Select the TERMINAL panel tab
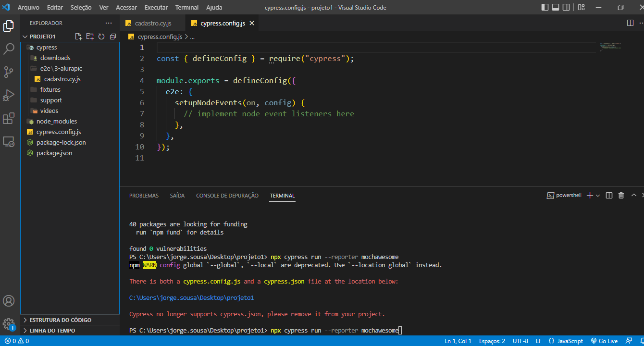 tap(282, 196)
